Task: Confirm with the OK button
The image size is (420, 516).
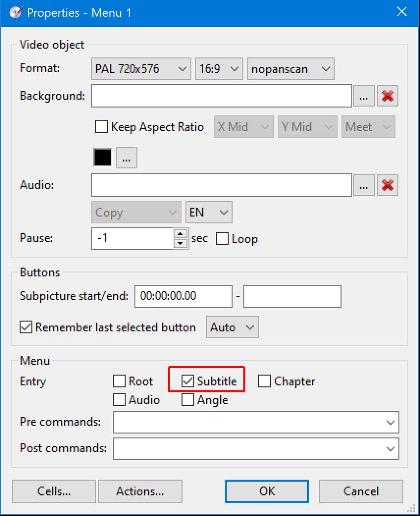Action: [x=267, y=491]
